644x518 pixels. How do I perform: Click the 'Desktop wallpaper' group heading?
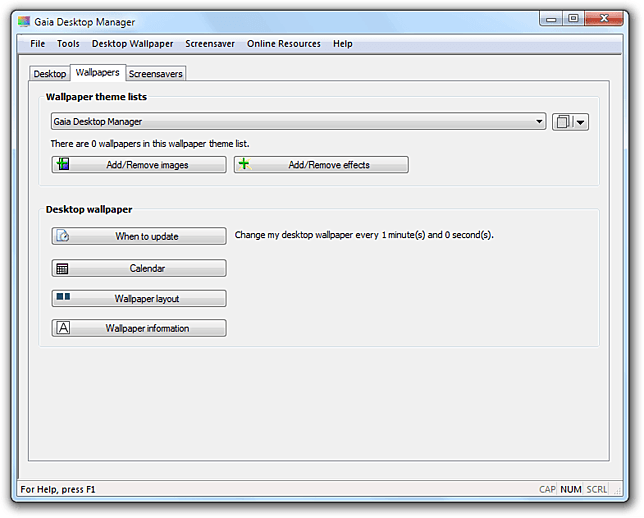pos(89,210)
